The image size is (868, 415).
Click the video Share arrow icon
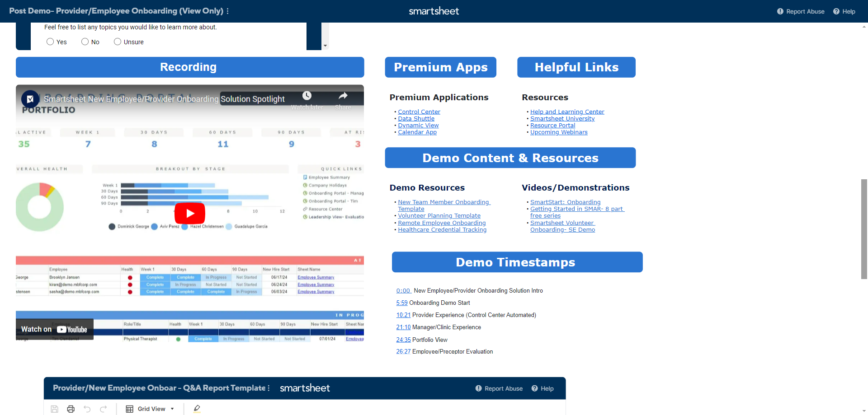point(343,96)
